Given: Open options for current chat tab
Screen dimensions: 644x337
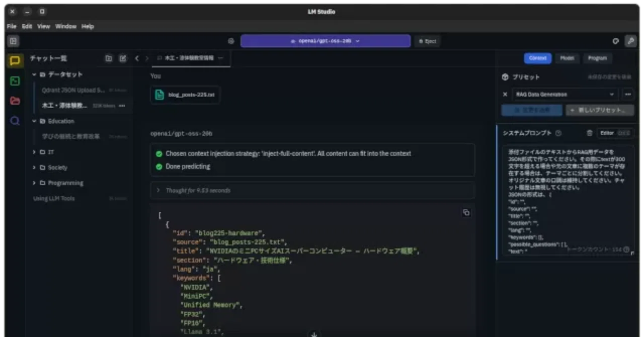Looking at the screenshot, I should tap(220, 58).
